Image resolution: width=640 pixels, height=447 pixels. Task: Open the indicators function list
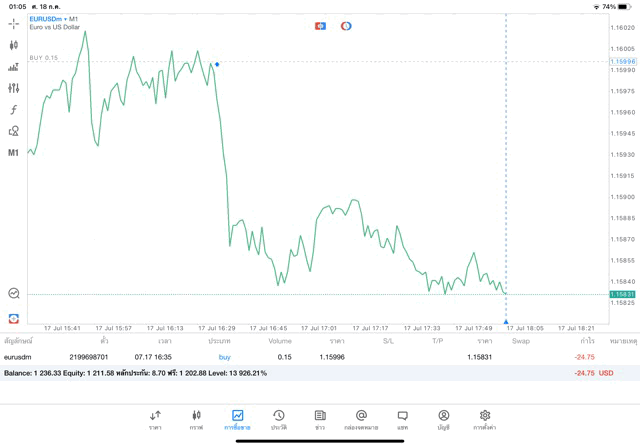click(x=14, y=110)
